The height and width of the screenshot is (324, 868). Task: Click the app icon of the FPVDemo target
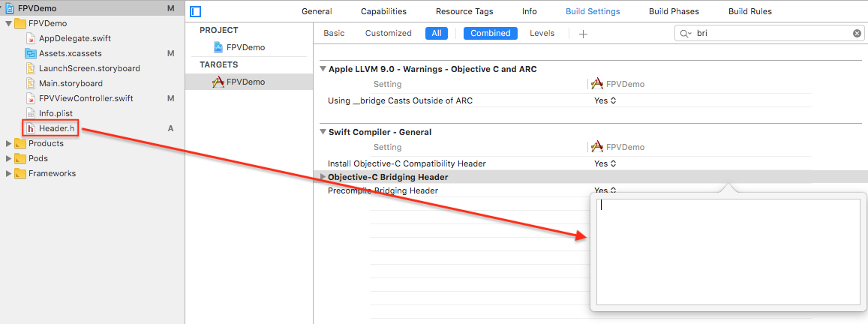[x=218, y=82]
